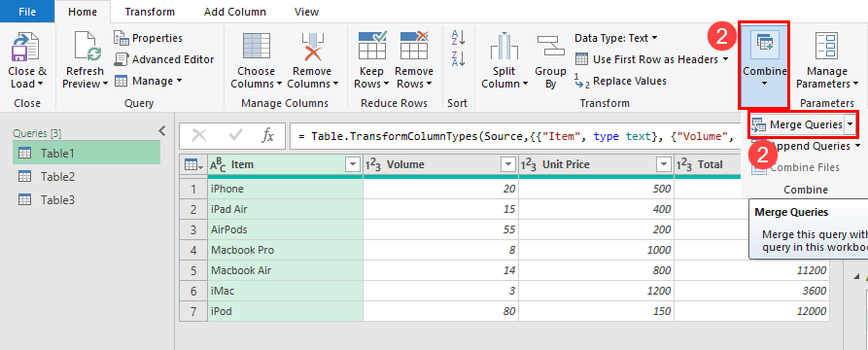Expand the Merge Queries dropdown arrow

point(850,124)
